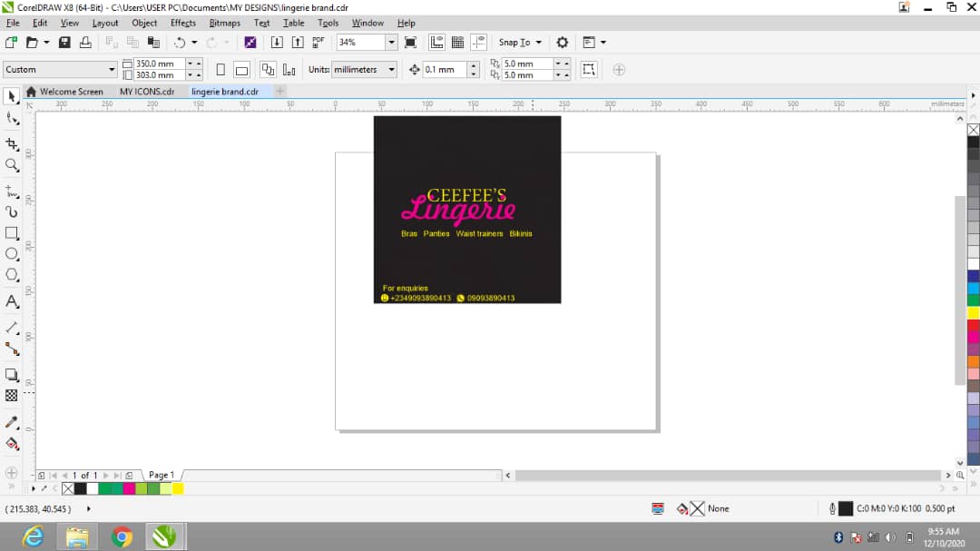Select the Zoom magnifier tool
Screen dimensions: 980x551
12,165
